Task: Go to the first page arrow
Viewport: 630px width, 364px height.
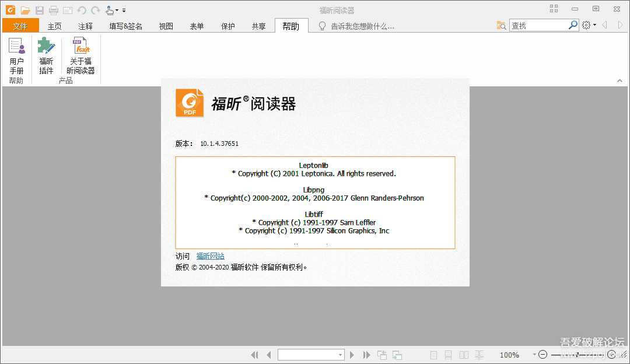Action: coord(254,355)
